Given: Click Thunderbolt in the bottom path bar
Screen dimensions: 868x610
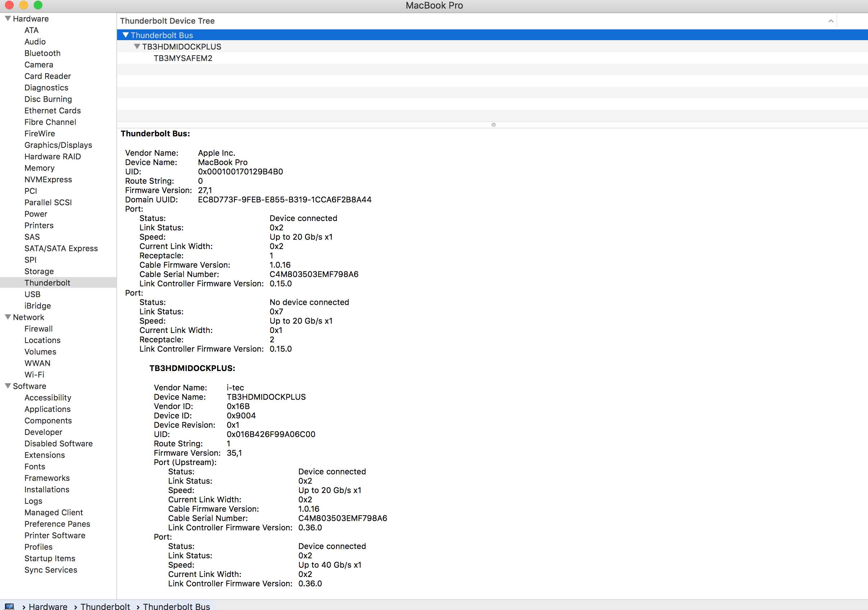Looking at the screenshot, I should [x=105, y=606].
